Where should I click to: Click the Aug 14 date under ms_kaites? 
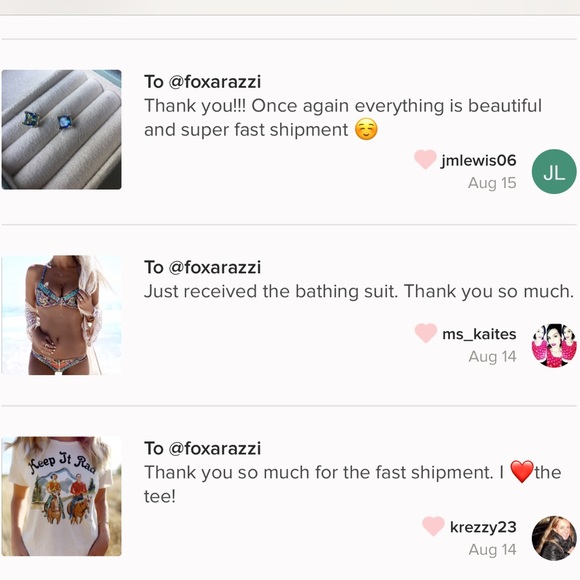coord(492,357)
